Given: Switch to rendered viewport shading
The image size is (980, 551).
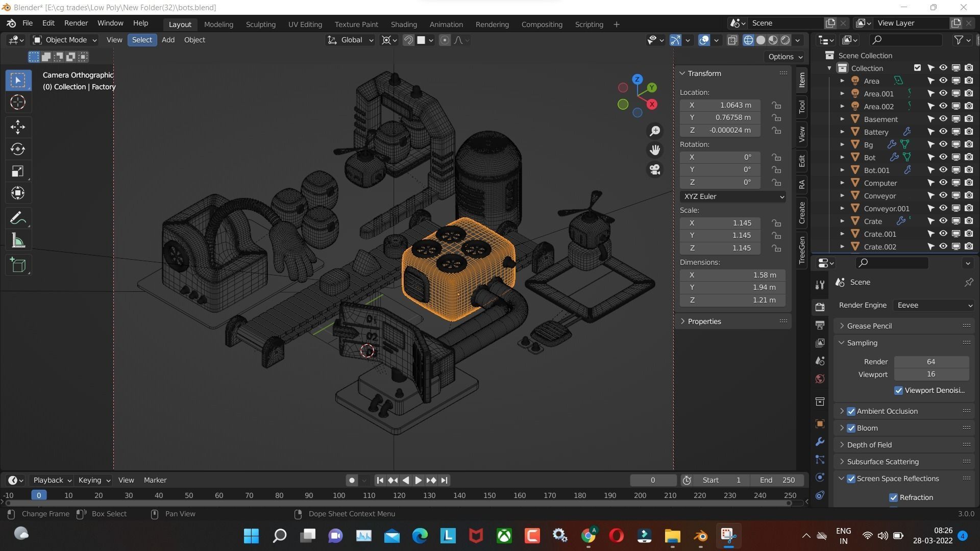Looking at the screenshot, I should pyautogui.click(x=785, y=40).
